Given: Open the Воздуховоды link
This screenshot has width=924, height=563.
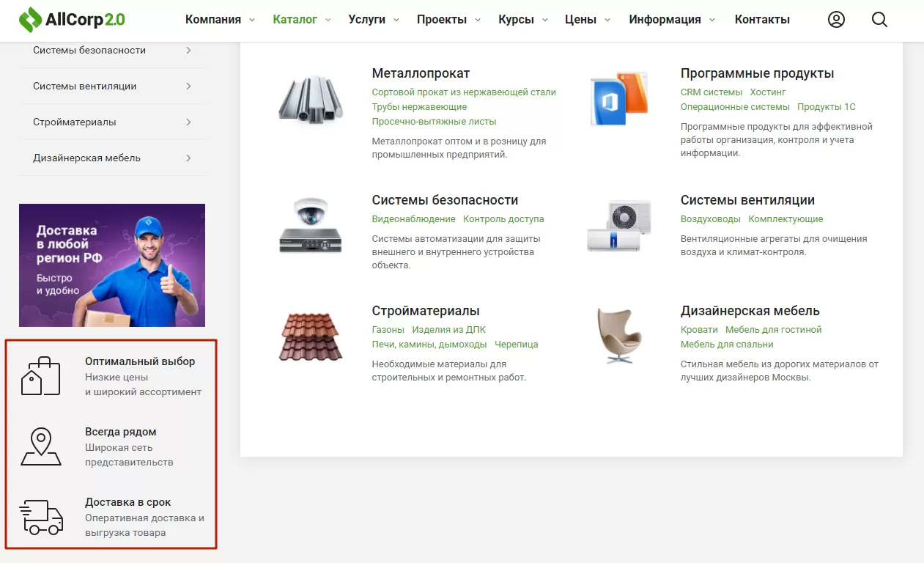Looking at the screenshot, I should click(710, 219).
